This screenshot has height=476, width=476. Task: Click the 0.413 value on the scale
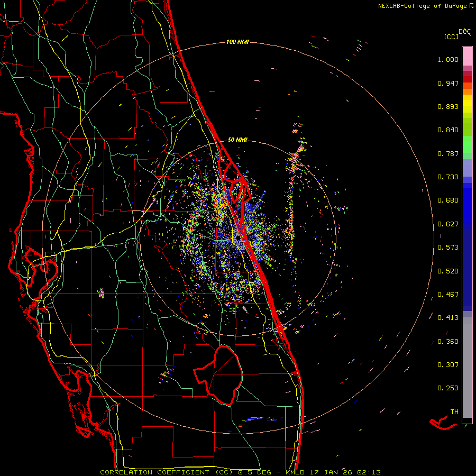coord(448,318)
